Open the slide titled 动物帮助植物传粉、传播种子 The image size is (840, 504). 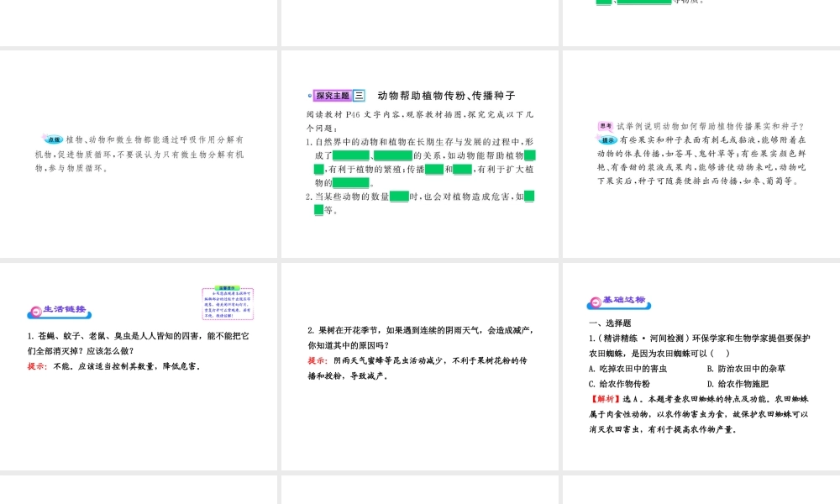coord(420,154)
